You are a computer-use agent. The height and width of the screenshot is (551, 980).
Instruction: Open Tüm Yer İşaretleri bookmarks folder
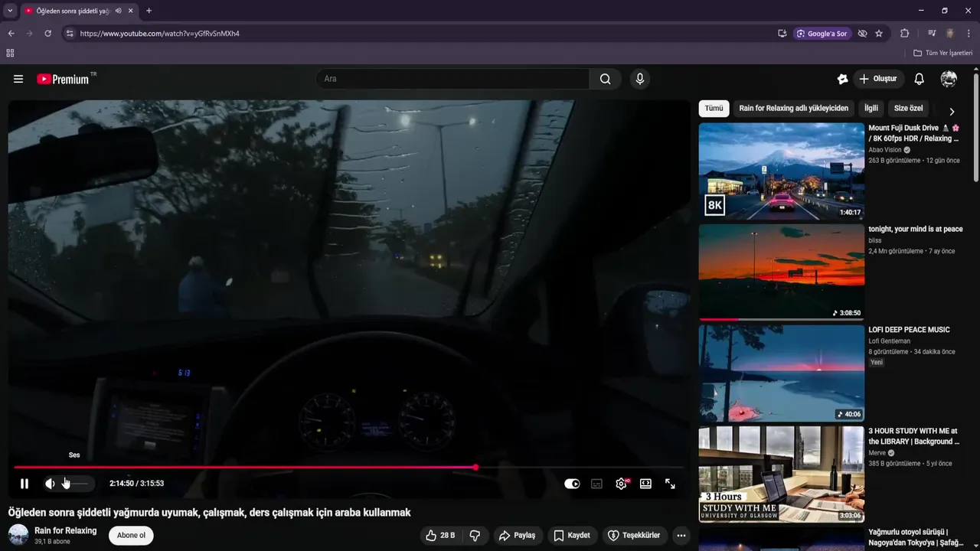[942, 53]
